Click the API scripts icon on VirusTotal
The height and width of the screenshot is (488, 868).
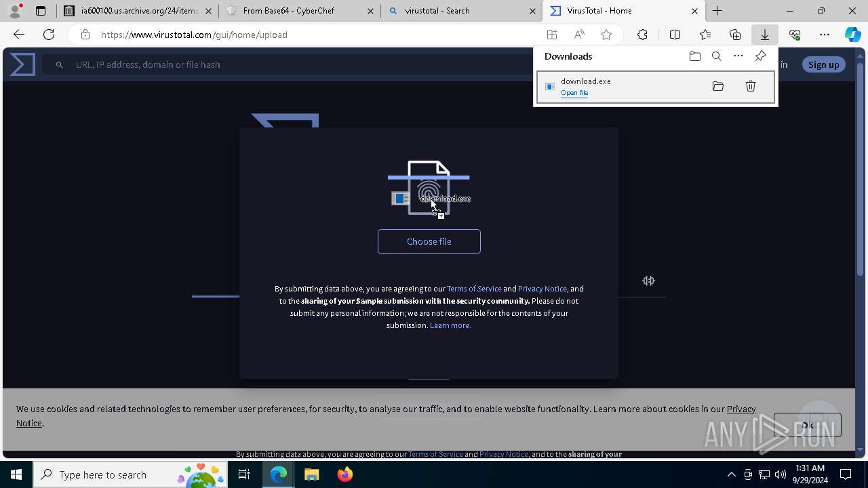[x=648, y=281]
